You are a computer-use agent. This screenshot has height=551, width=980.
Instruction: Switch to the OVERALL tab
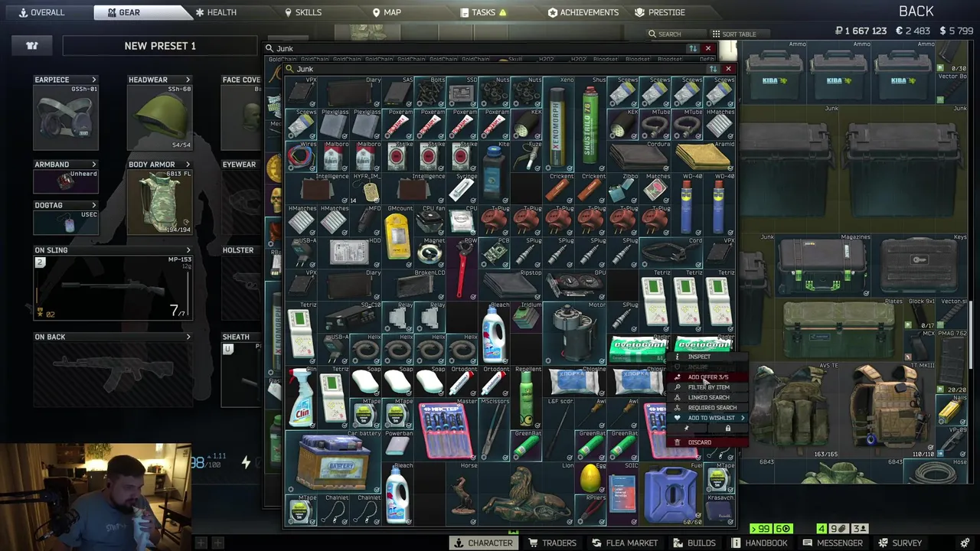(42, 12)
